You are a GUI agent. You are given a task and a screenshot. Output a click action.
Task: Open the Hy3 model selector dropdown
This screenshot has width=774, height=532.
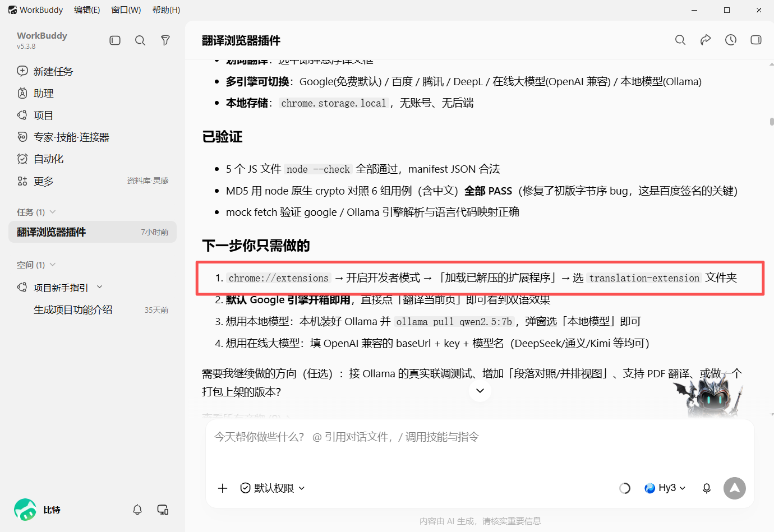click(x=665, y=488)
